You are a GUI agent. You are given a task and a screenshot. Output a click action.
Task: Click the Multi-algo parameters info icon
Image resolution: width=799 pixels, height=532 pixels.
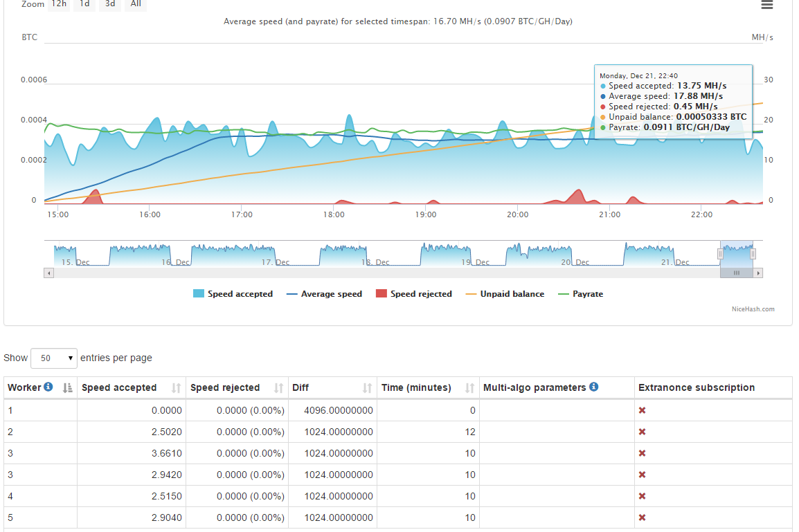594,387
